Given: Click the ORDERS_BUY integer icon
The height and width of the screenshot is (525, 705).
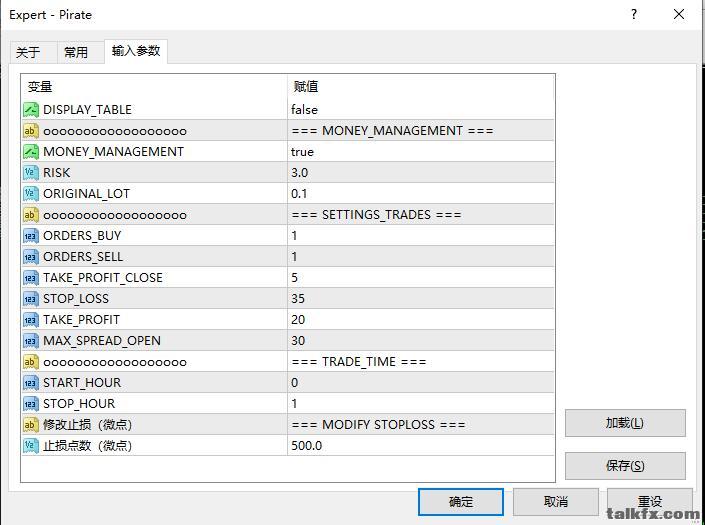Looking at the screenshot, I should (x=31, y=235).
